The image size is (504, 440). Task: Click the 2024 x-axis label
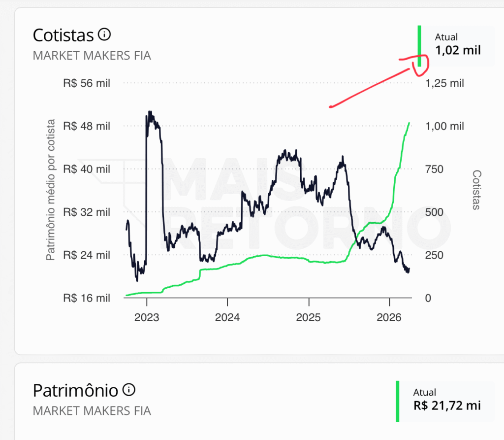227,317
